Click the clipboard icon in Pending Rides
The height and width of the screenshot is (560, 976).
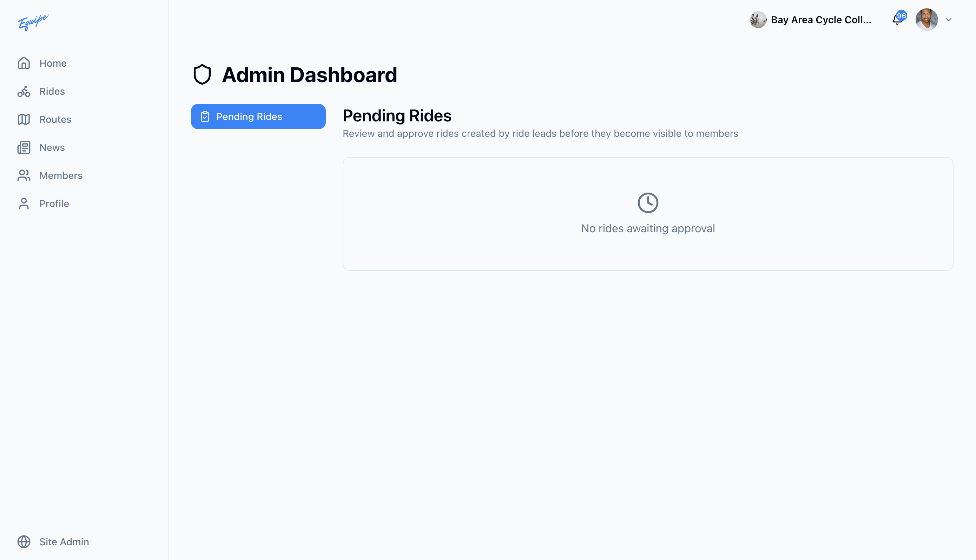205,116
